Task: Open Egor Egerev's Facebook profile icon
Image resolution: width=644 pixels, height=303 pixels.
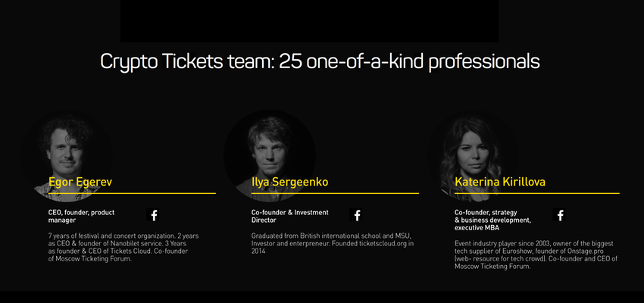Action: [153, 214]
